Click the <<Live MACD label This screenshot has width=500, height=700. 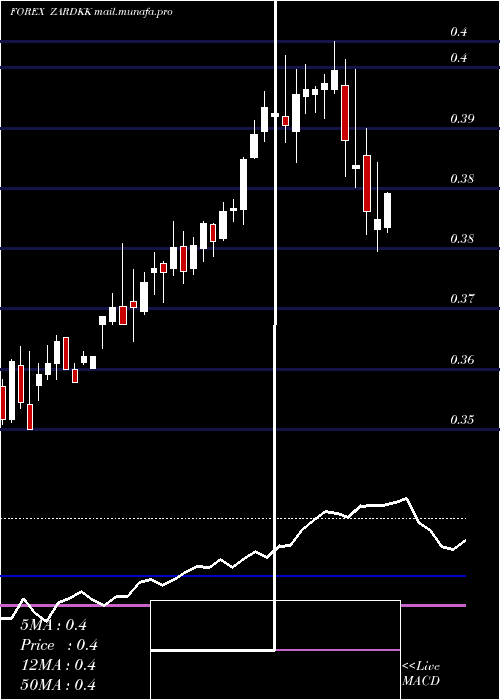(421, 674)
